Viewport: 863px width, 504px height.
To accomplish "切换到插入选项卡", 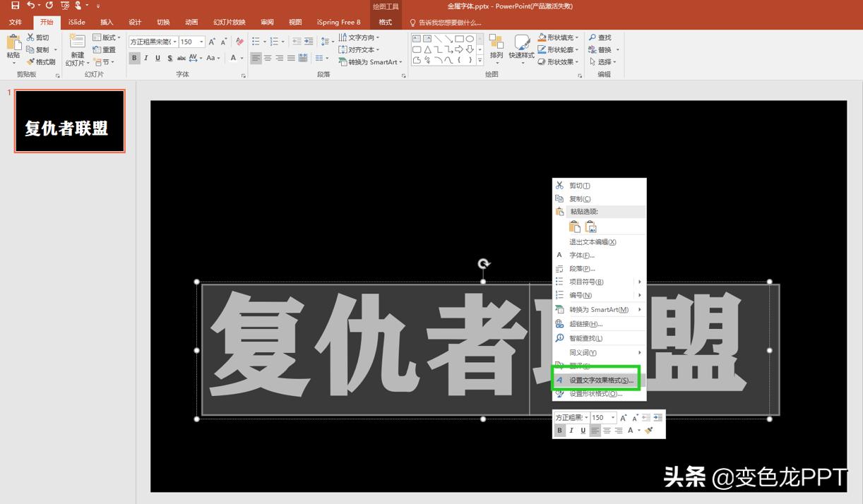I will point(106,22).
